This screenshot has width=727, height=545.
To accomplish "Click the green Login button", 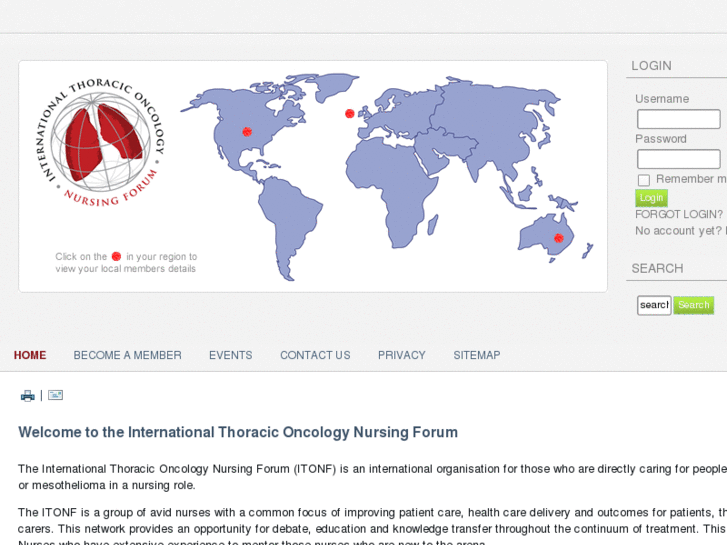I will click(x=651, y=198).
